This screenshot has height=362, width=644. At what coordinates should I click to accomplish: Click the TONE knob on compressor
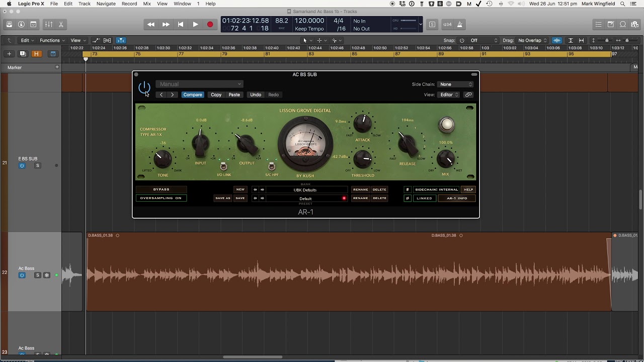coord(163,159)
